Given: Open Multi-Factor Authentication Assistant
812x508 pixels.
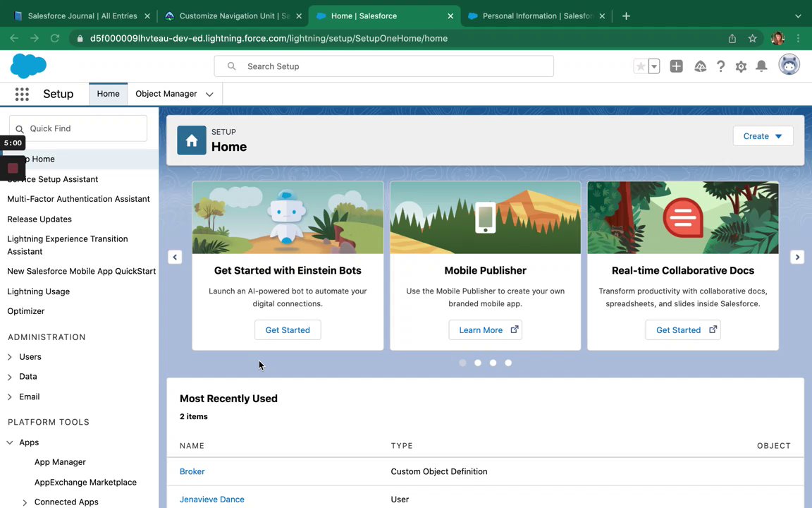Looking at the screenshot, I should click(x=79, y=199).
